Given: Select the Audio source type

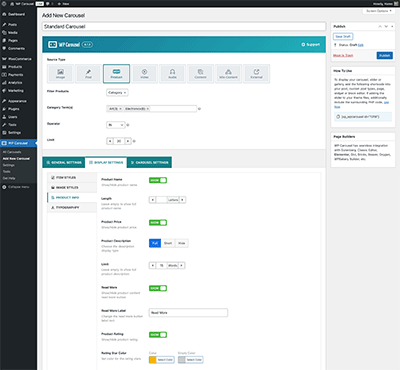Looking at the screenshot, I should pyautogui.click(x=172, y=73).
